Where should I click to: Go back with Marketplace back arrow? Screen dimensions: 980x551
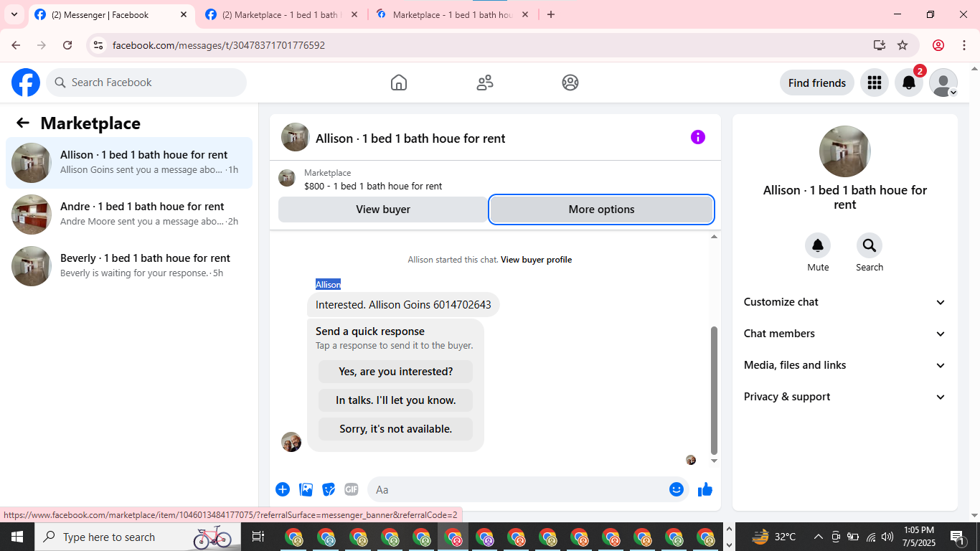point(23,123)
